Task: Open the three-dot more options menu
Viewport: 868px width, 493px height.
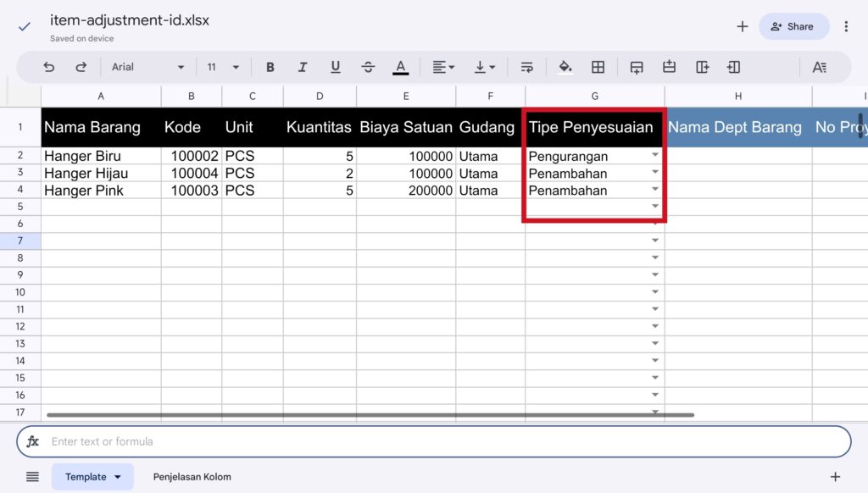Action: tap(846, 26)
